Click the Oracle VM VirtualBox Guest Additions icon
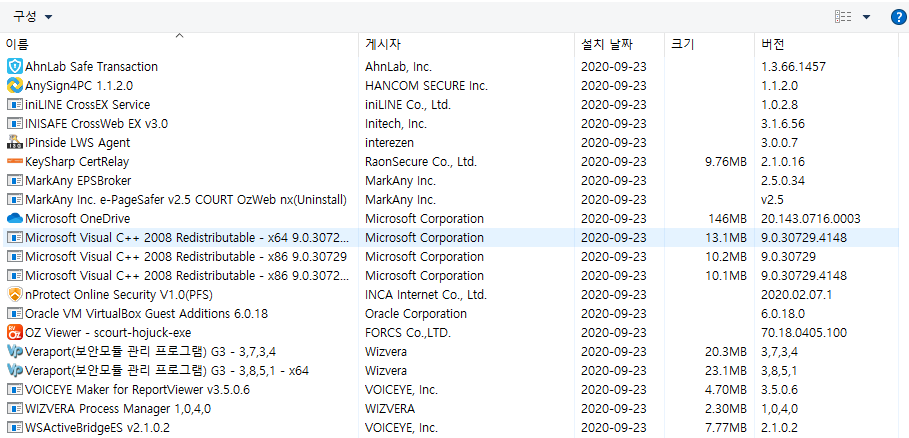The height and width of the screenshot is (438, 909). coord(14,313)
